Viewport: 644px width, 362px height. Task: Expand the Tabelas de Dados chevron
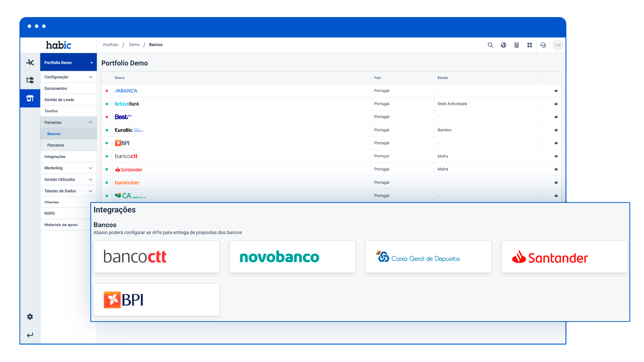(91, 191)
